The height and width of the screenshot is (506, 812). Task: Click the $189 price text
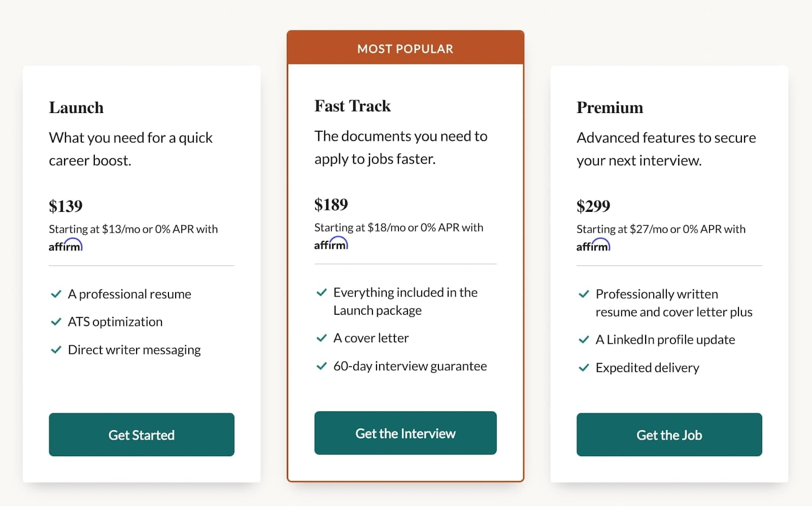coord(331,204)
